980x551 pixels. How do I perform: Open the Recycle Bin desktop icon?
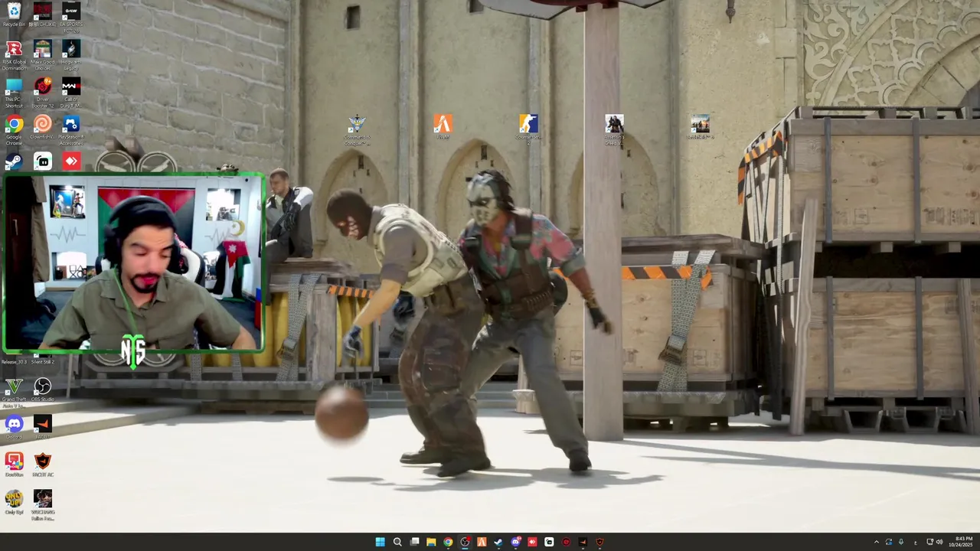coord(14,14)
